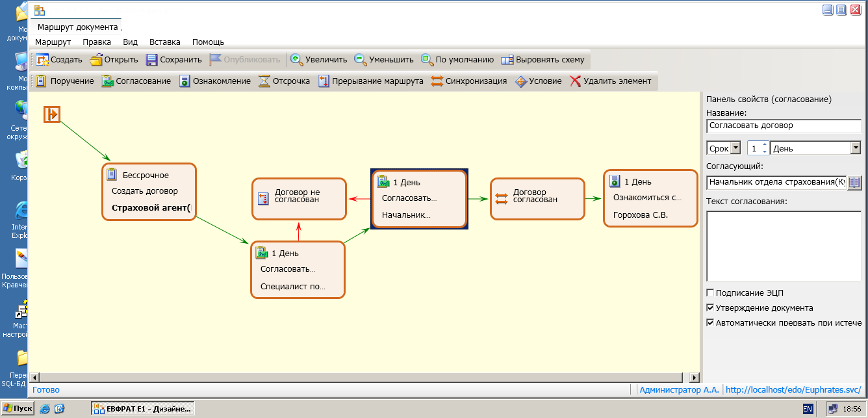Click the Текст согласования text area

pyautogui.click(x=784, y=246)
